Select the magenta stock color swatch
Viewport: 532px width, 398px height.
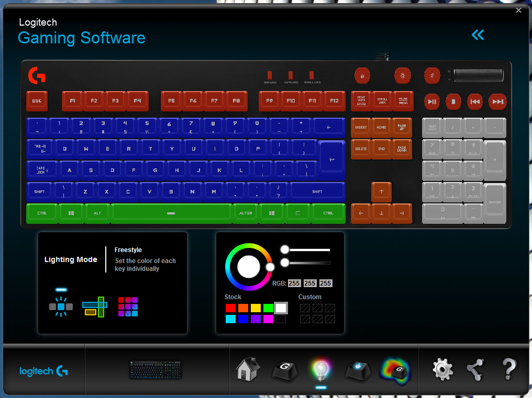point(269,319)
